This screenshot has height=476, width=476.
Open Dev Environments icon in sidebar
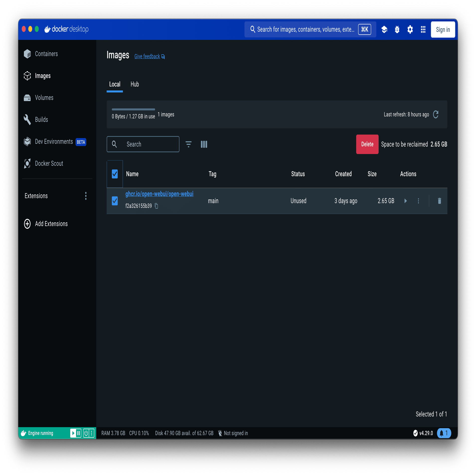tap(27, 142)
